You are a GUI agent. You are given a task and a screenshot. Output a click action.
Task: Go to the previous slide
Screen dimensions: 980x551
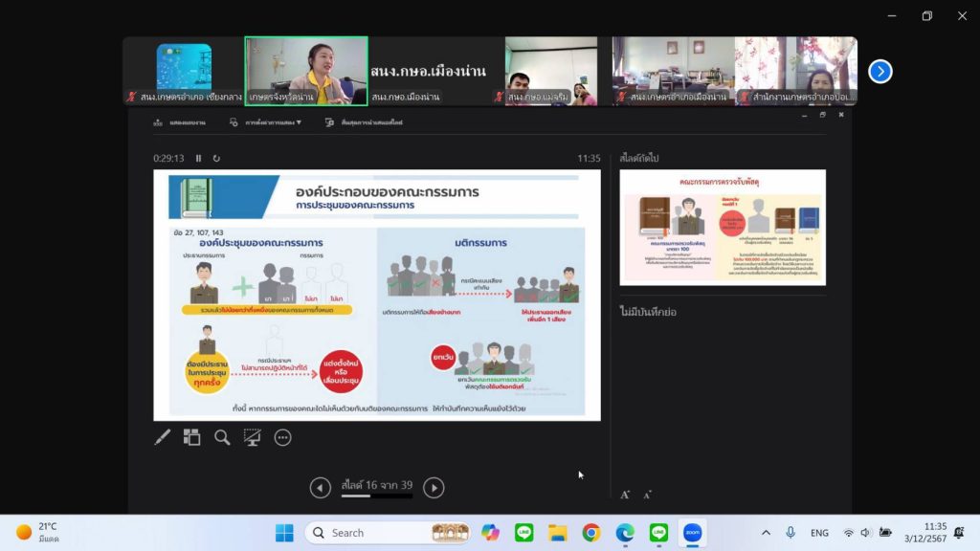pos(321,488)
